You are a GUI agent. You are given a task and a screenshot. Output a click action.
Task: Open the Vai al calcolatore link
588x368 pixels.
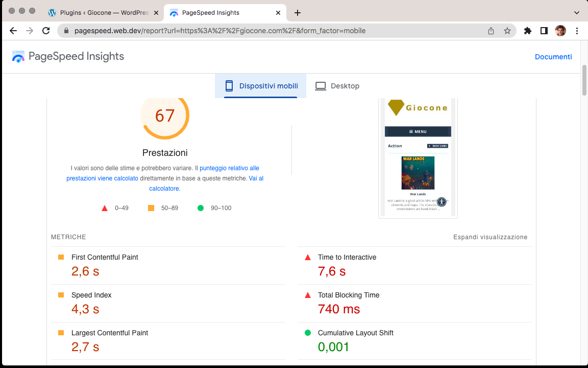point(206,183)
